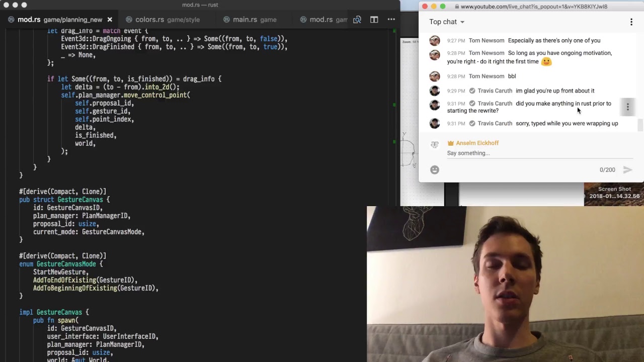Open the live chat kebab menu

(631, 22)
